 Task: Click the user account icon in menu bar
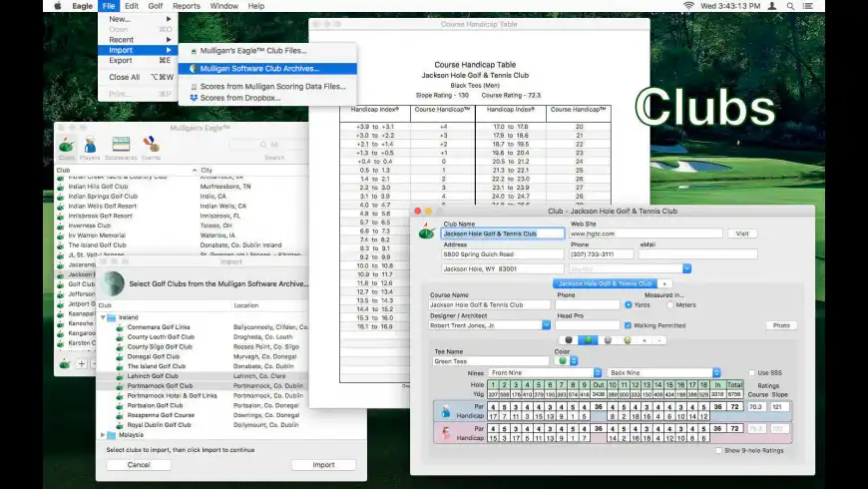pyautogui.click(x=772, y=6)
